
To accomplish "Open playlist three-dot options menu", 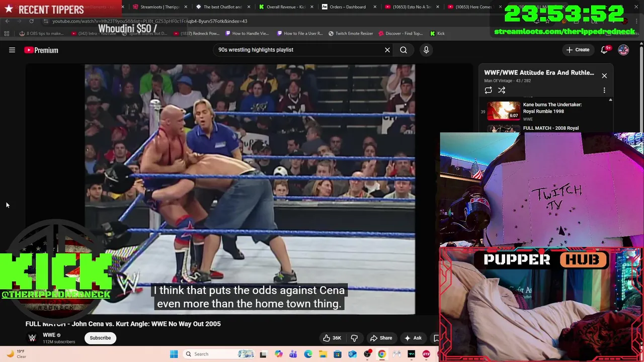I will click(x=604, y=90).
